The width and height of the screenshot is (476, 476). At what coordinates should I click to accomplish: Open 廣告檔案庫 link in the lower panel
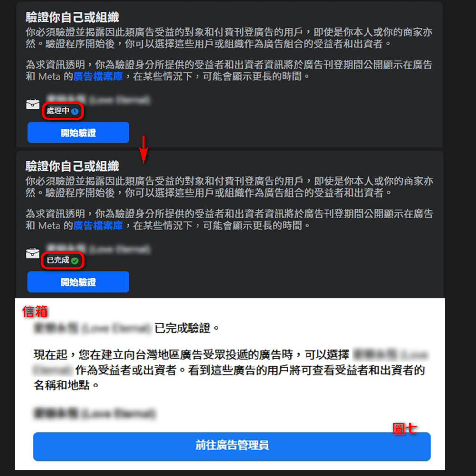coord(98,226)
